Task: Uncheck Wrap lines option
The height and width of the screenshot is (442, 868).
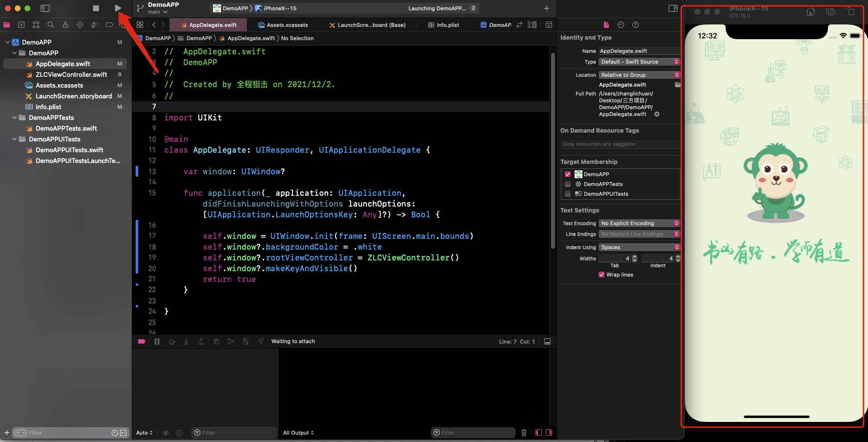Action: pos(602,275)
